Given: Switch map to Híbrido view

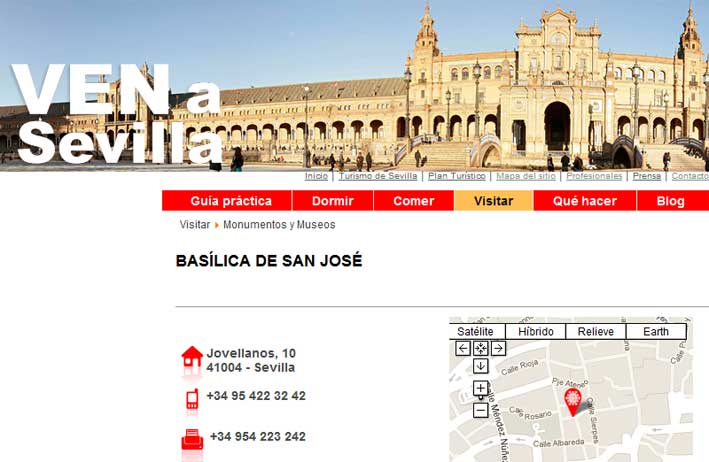Looking at the screenshot, I should click(536, 331).
